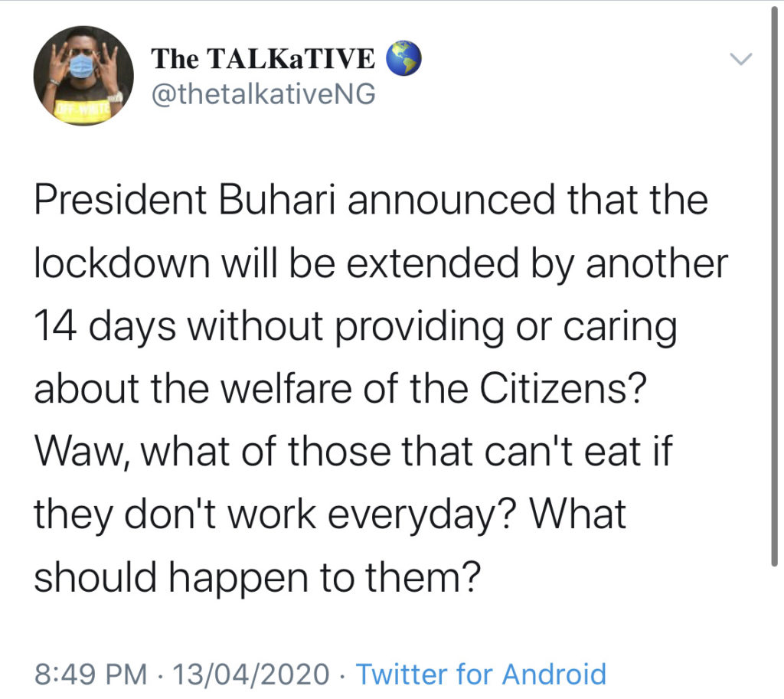Open The TALKaTIVE display name link
Viewport: 784px width, 699px height.
point(263,59)
